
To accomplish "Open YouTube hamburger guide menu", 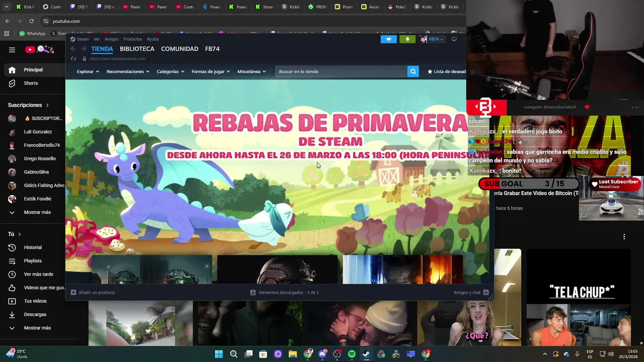I will point(12,50).
